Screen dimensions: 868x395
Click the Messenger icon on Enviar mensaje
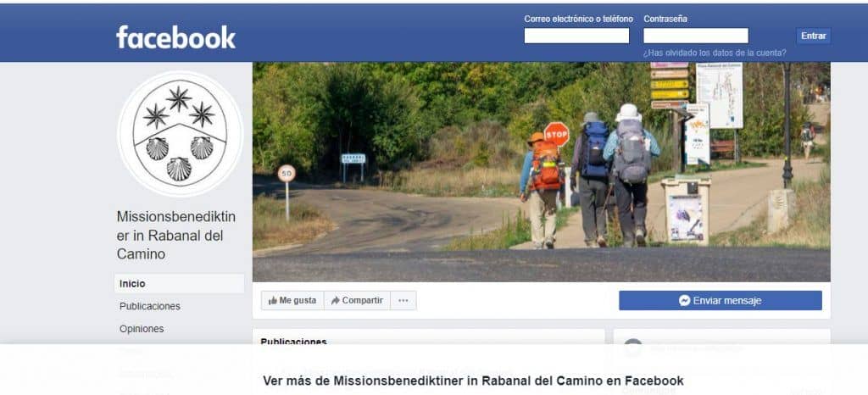point(684,300)
